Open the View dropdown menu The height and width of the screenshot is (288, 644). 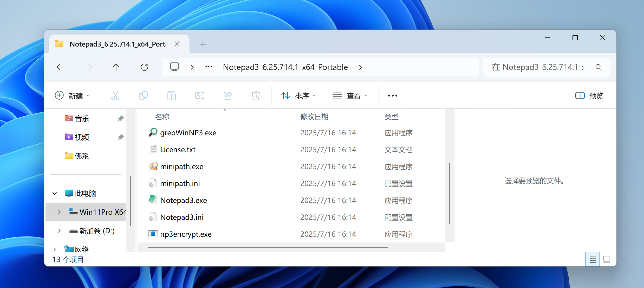click(350, 95)
